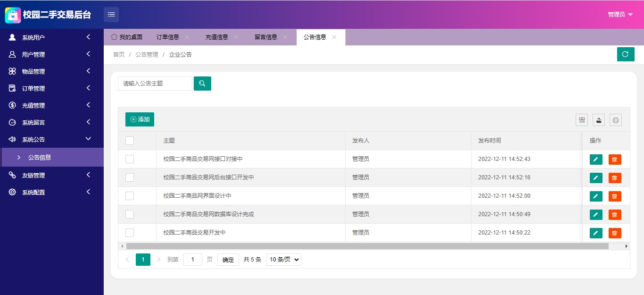This screenshot has height=295, width=644.
Task: Close the 订单信息 tab
Action: pyautogui.click(x=187, y=37)
